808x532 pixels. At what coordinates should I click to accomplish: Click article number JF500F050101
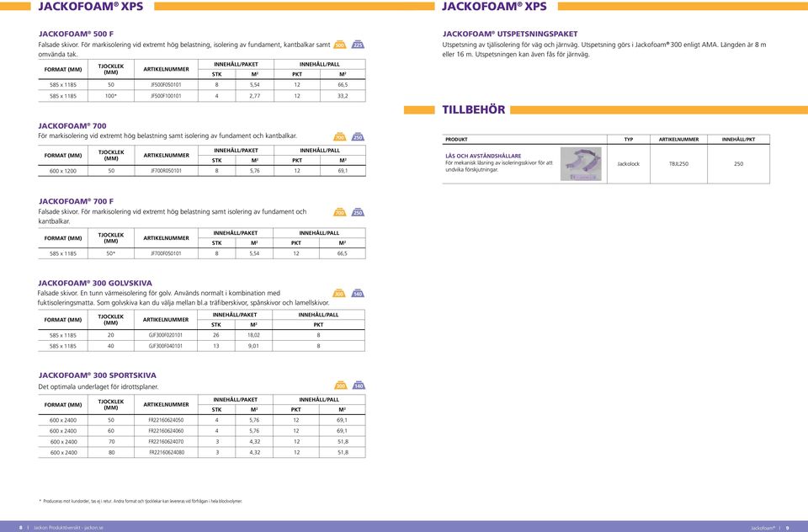(166, 84)
